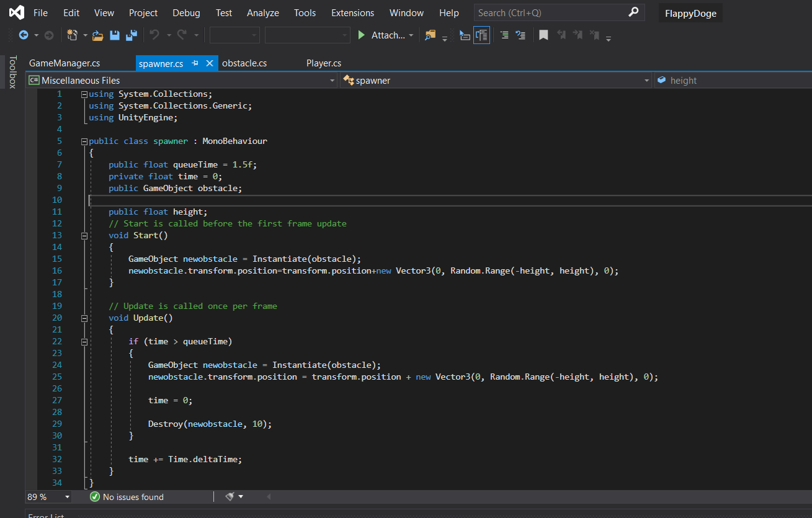Expand the height member dropdown
The width and height of the screenshot is (812, 518).
pyautogui.click(x=733, y=81)
